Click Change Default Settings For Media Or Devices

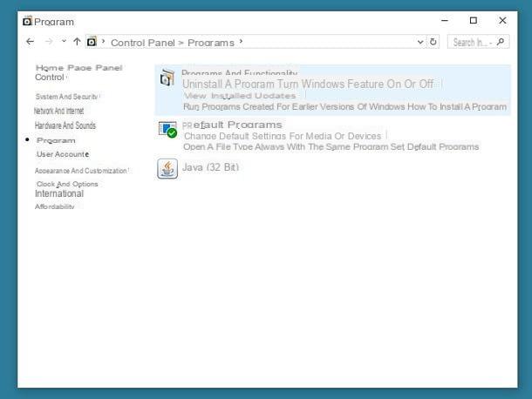283,136
